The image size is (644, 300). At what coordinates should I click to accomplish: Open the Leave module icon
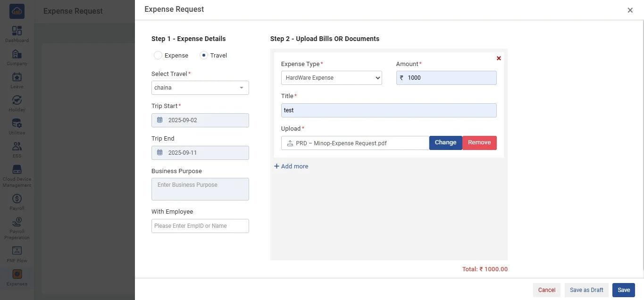[x=17, y=77]
